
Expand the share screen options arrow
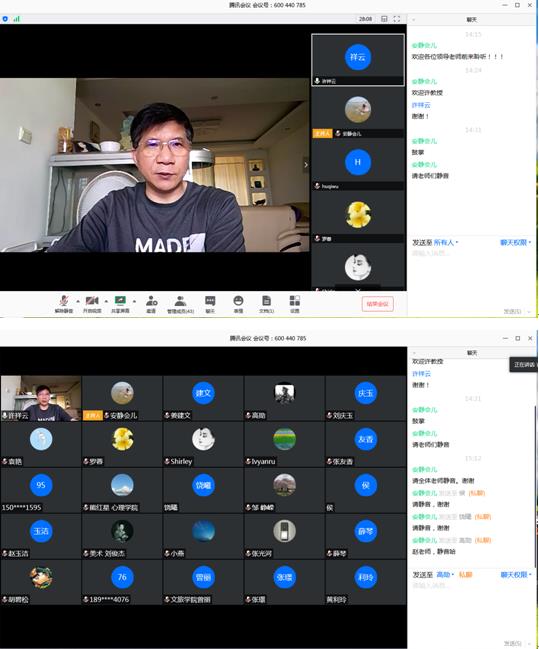pyautogui.click(x=134, y=301)
